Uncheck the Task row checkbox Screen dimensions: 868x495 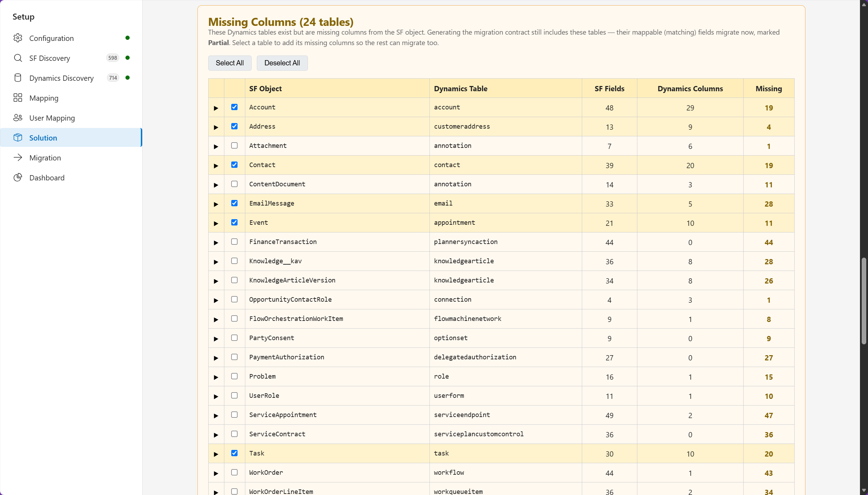pyautogui.click(x=234, y=453)
